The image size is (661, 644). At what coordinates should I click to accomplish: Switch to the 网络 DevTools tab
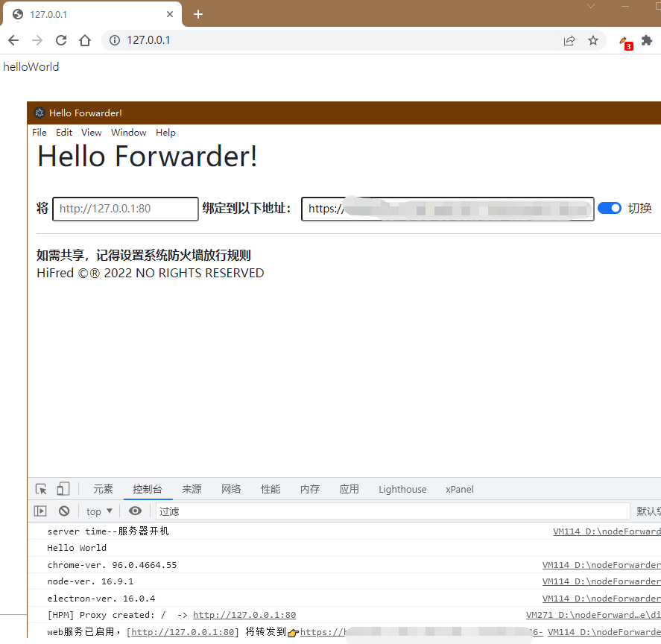[231, 489]
